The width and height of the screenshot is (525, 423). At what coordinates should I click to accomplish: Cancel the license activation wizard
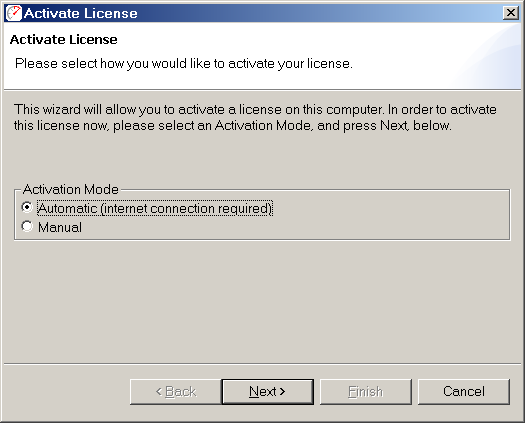[464, 392]
